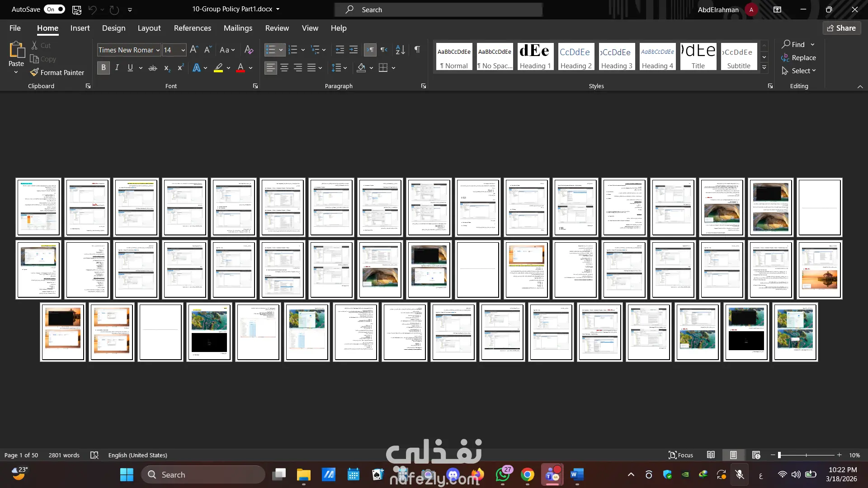Toggle the AutoSave switch off

click(x=54, y=9)
